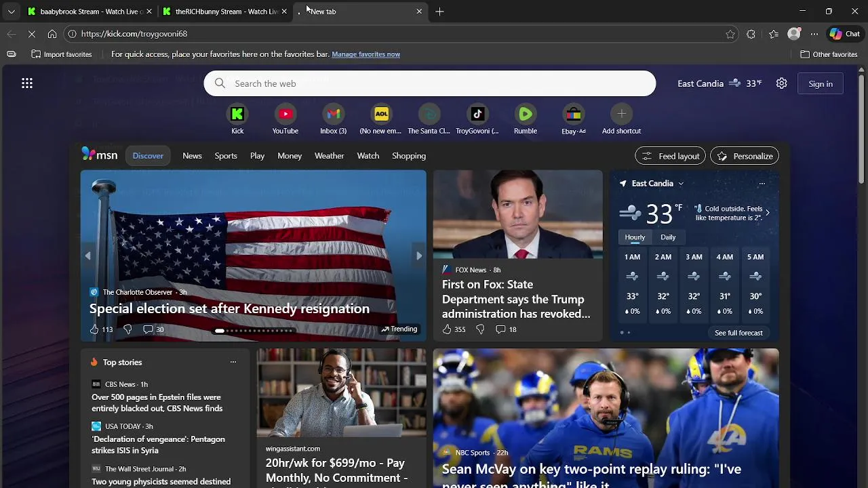Like the First on Fox story
Viewport: 868px width, 488px height.
[x=454, y=329]
